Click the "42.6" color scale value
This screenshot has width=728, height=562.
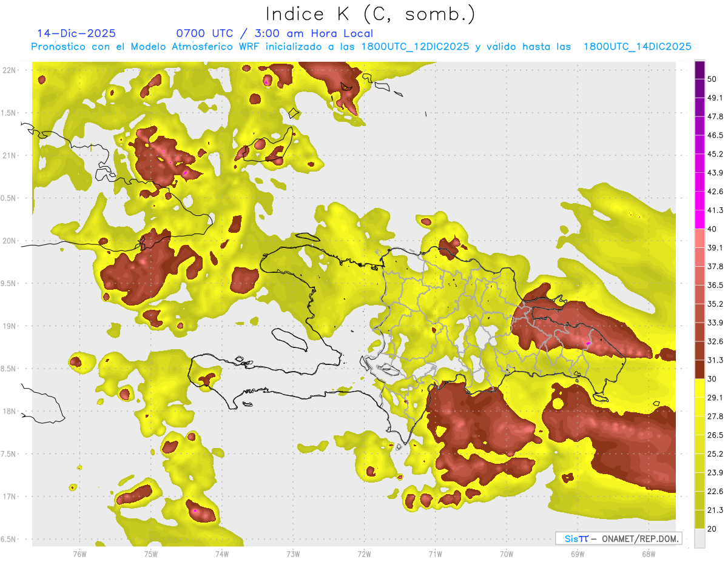click(x=715, y=192)
